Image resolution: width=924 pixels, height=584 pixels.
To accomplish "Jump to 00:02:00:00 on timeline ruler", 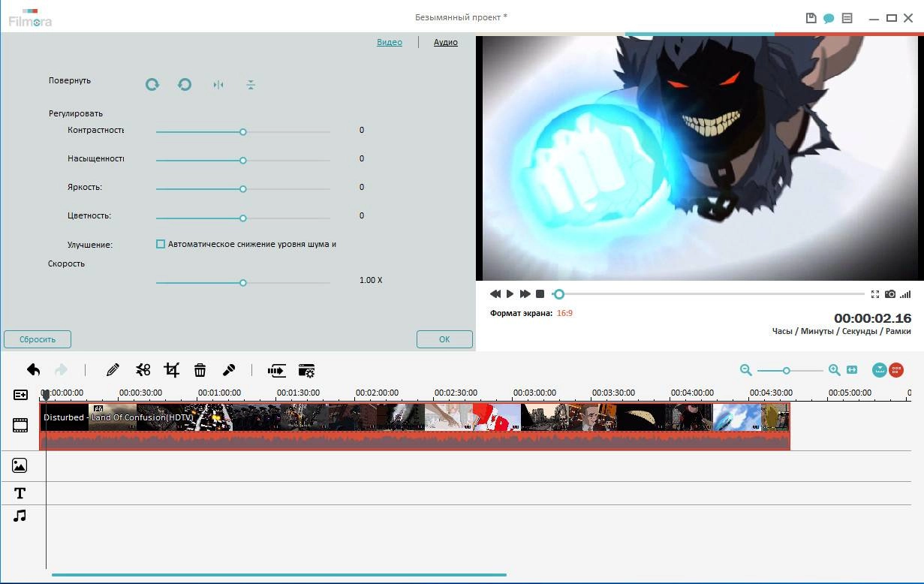I will click(x=377, y=393).
